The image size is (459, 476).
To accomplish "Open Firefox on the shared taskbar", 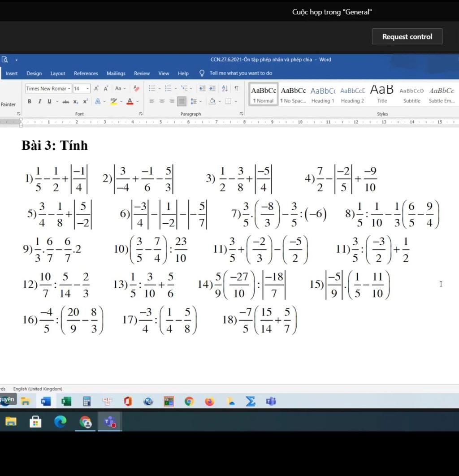I will click(x=209, y=401).
